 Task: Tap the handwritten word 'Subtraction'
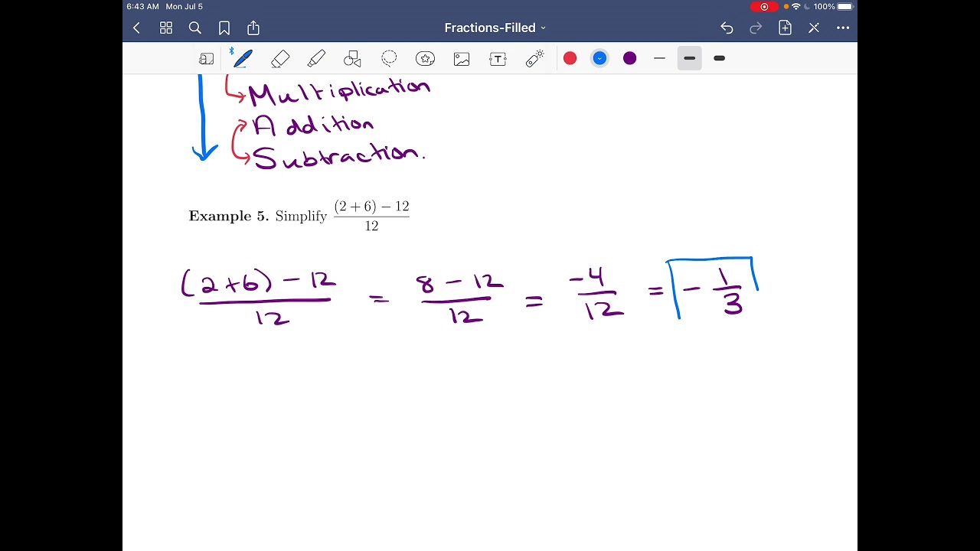(338, 155)
